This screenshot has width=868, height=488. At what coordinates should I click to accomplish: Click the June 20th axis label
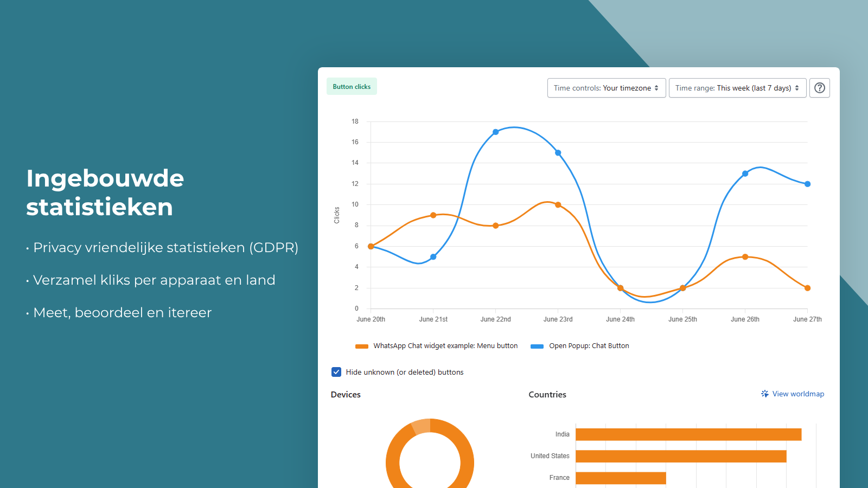pyautogui.click(x=371, y=319)
